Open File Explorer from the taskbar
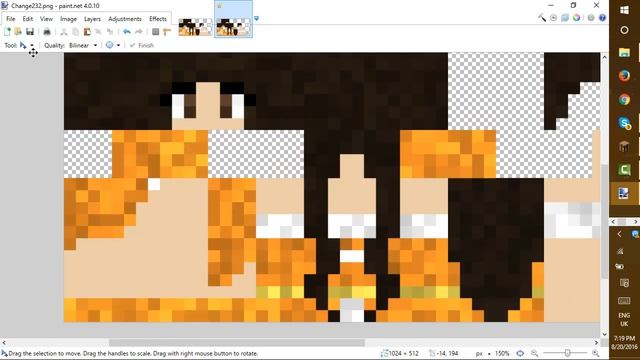The image size is (640, 360). point(624,52)
